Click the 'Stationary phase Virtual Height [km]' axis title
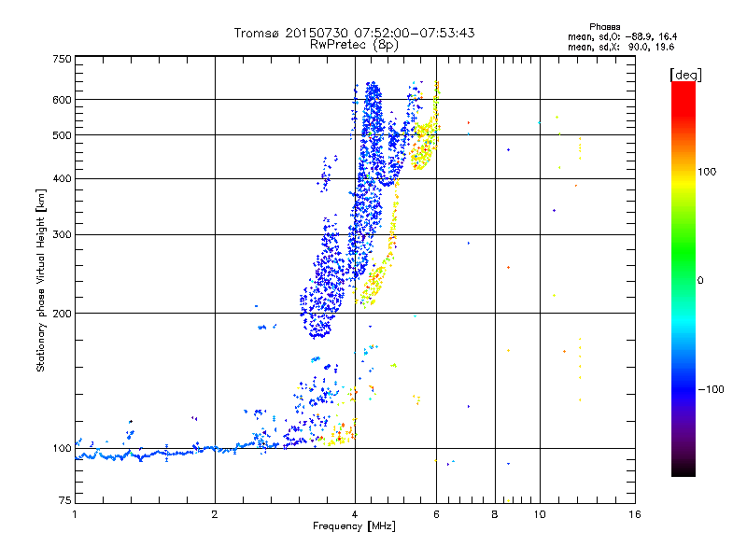747x560 pixels. point(41,280)
